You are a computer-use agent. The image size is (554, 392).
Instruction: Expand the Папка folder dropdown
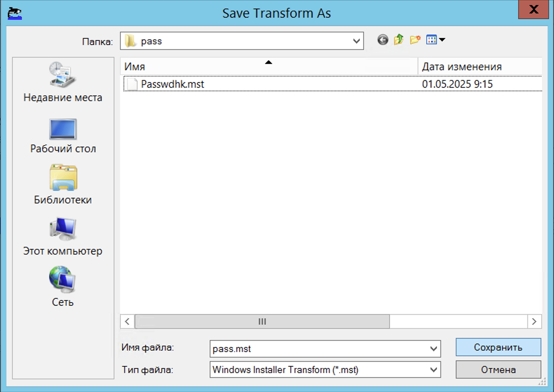pos(356,41)
